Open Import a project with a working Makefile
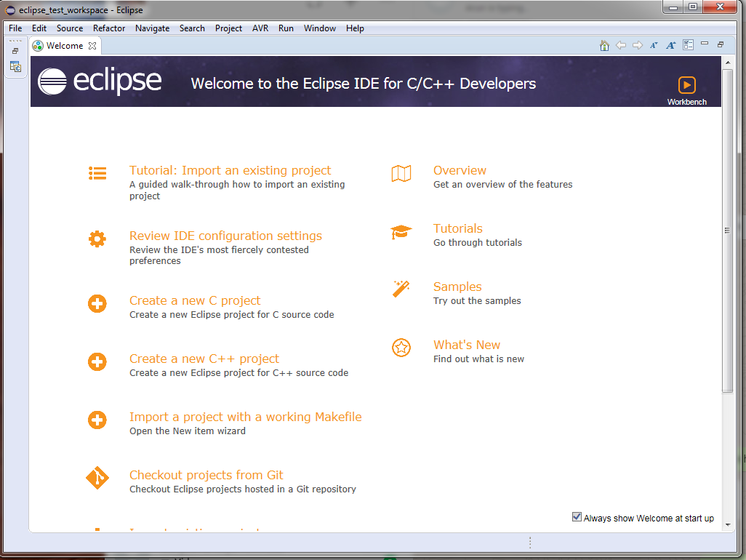 click(x=246, y=417)
